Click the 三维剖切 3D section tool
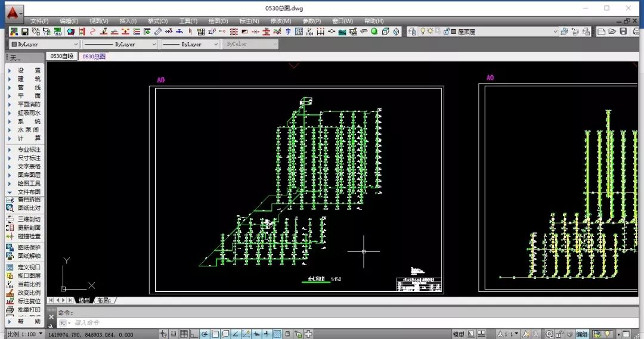The width and height of the screenshot is (644, 339). [x=23, y=219]
